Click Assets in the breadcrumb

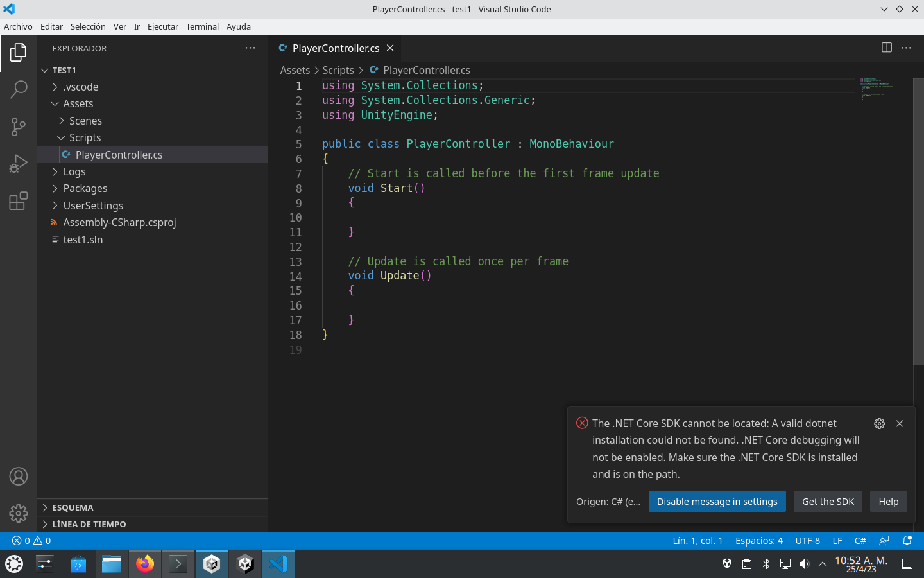(295, 70)
